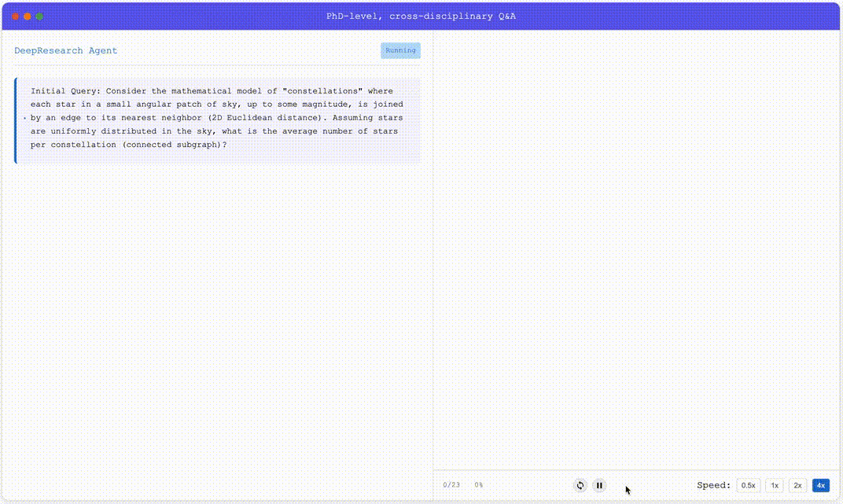Click the Running status badge
Viewport: 843px width, 504px height.
400,50
